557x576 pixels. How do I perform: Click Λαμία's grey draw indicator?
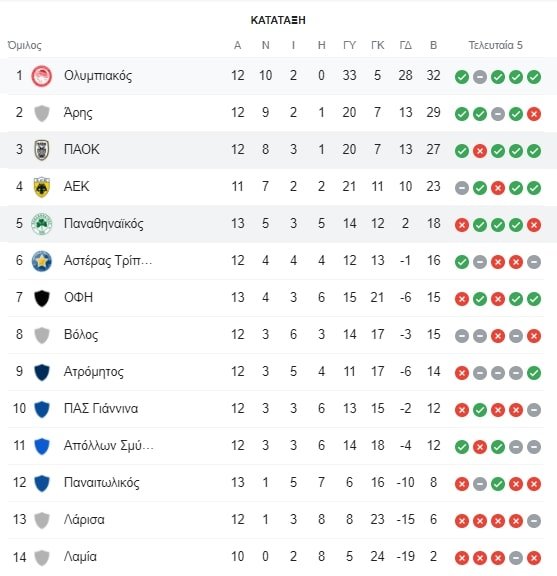click(x=516, y=558)
